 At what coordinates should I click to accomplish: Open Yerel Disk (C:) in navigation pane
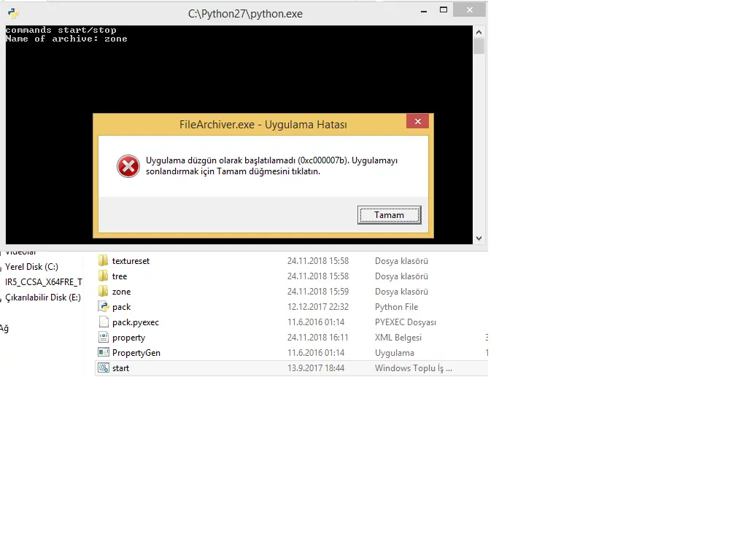coord(31,267)
